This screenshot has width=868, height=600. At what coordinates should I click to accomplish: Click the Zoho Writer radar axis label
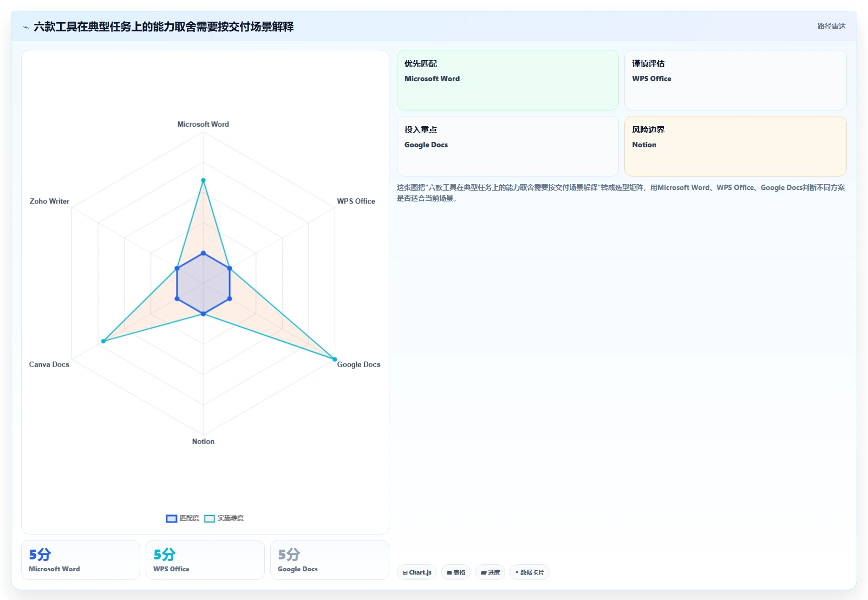(49, 201)
